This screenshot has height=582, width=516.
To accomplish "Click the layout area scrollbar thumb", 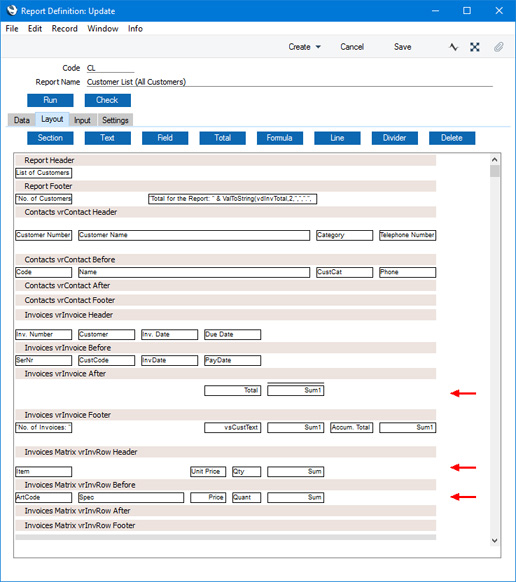I will click(494, 171).
